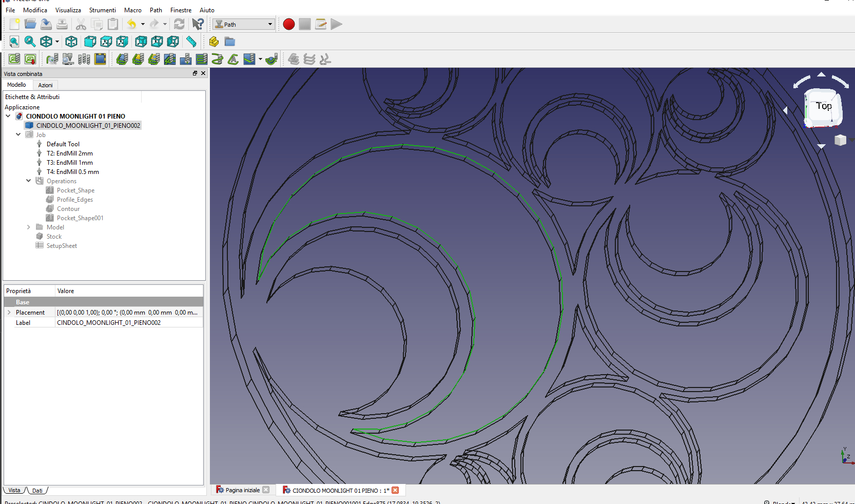Image resolution: width=855 pixels, height=504 pixels.
Task: Create a group with the blue folder icon
Action: tap(230, 42)
